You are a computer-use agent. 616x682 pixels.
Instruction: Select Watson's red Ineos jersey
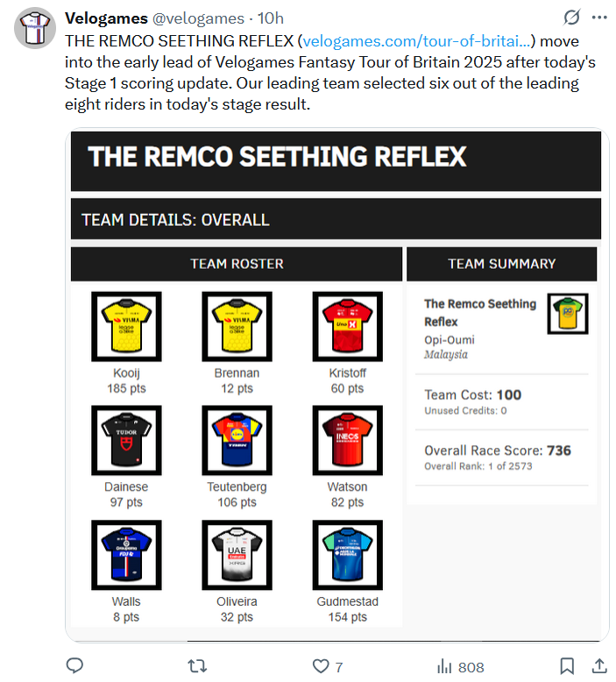[348, 440]
